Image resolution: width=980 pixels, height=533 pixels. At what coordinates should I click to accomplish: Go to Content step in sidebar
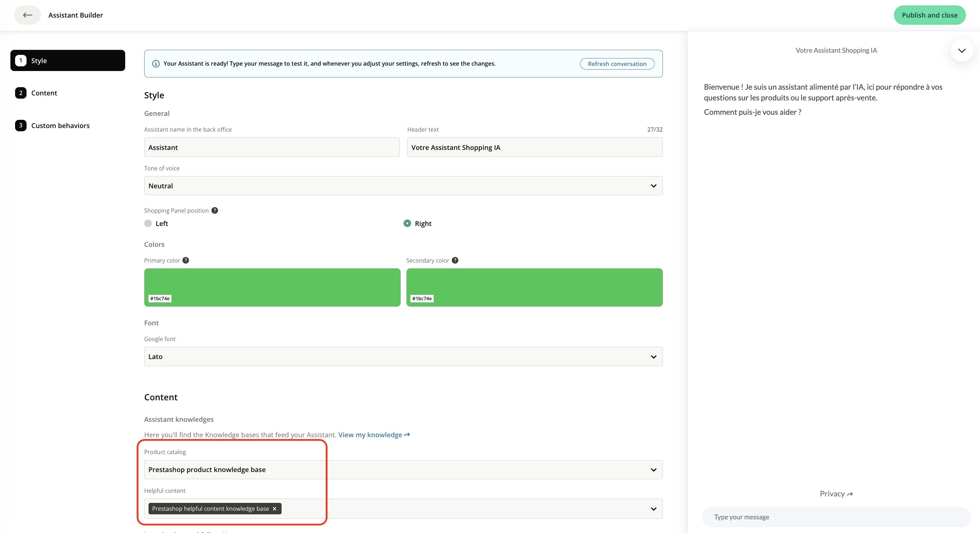[44, 93]
